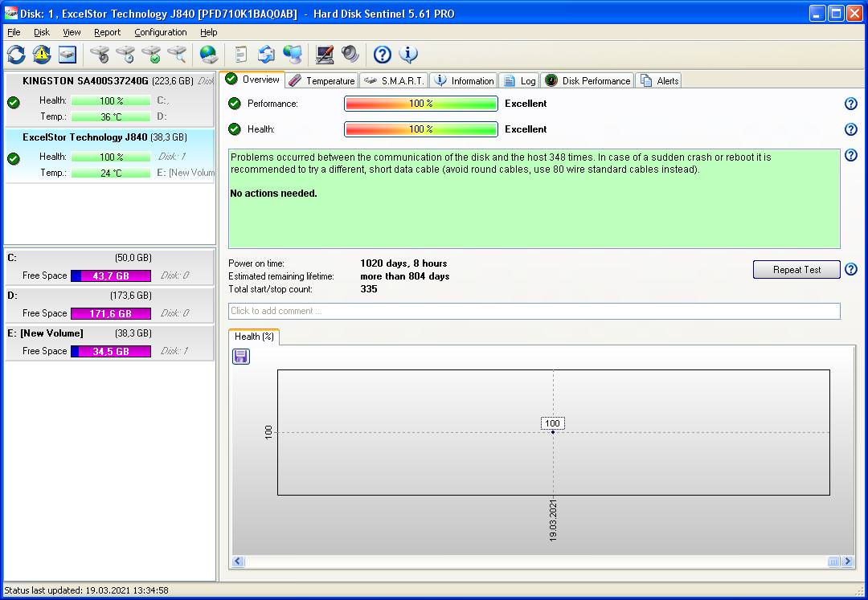
Task: Select the C: partition entry
Action: tap(109, 267)
